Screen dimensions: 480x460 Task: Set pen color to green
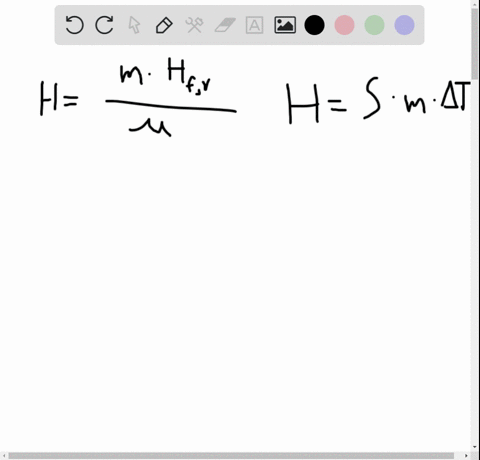click(374, 25)
